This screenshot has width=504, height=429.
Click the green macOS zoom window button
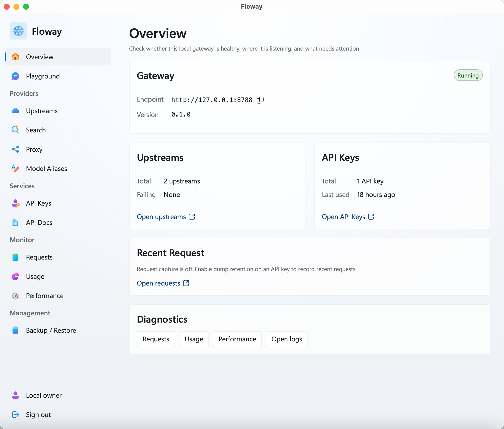[x=26, y=6]
